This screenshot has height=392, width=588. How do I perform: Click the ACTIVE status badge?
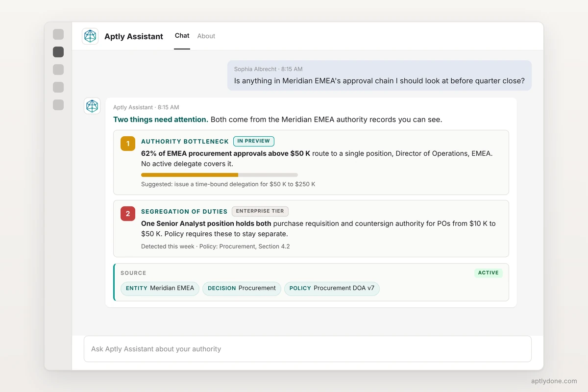pyautogui.click(x=489, y=273)
